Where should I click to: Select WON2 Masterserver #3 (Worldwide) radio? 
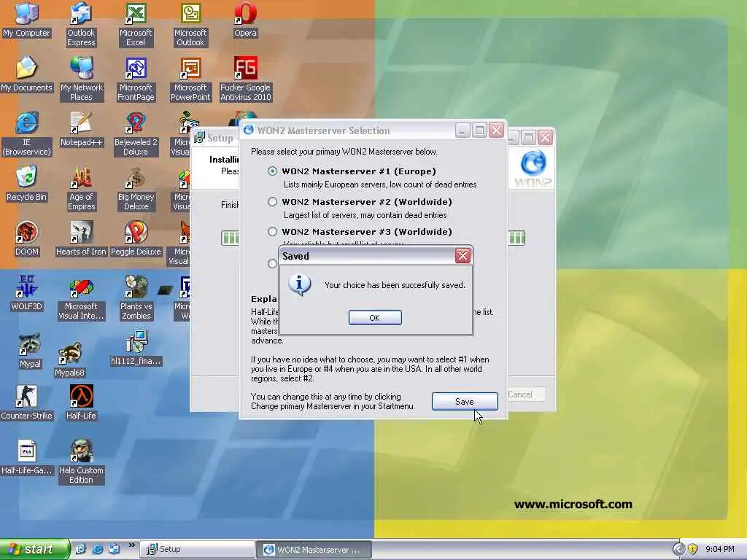click(x=272, y=231)
